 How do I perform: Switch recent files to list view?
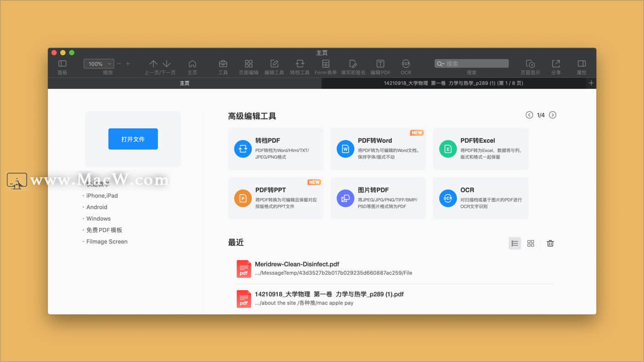pyautogui.click(x=515, y=243)
